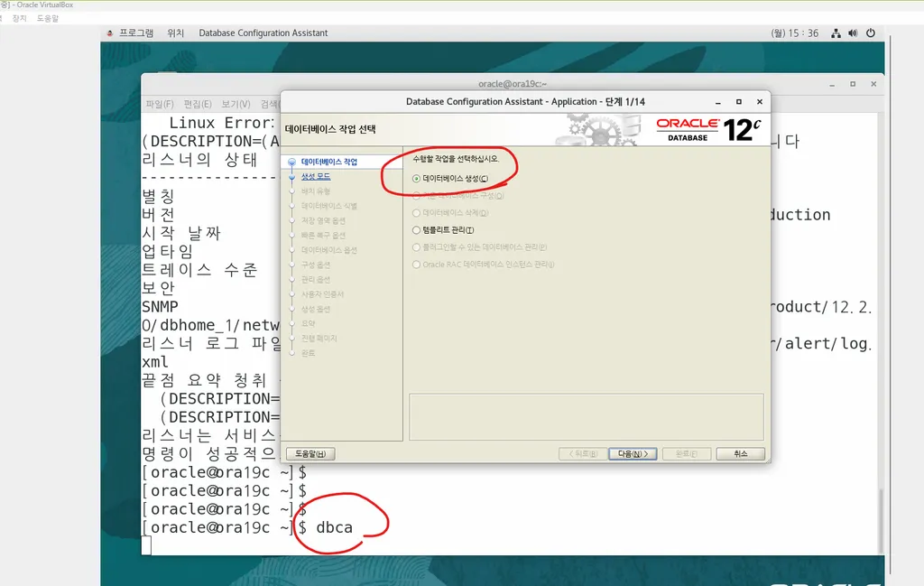Open the 생성 모드 step link

click(x=316, y=176)
